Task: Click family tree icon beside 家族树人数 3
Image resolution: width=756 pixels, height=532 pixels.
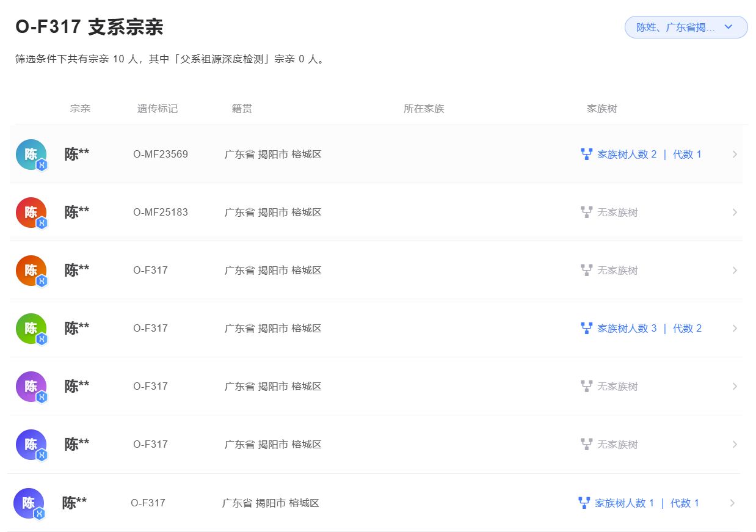Action: pyautogui.click(x=586, y=328)
